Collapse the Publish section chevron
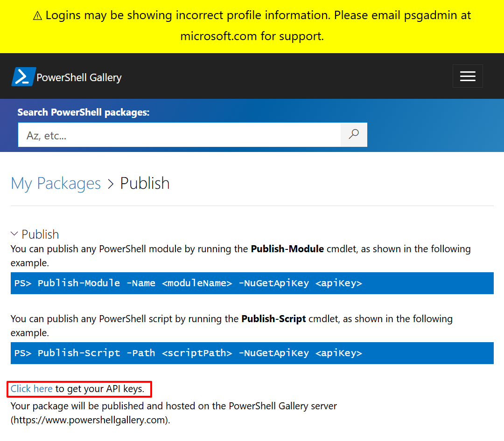Viewport: 504px width, 441px height. [x=14, y=234]
